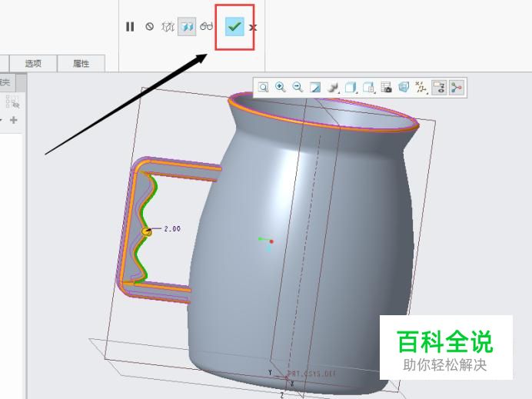Cancel the feature with X button
The height and width of the screenshot is (399, 532).
click(x=253, y=27)
